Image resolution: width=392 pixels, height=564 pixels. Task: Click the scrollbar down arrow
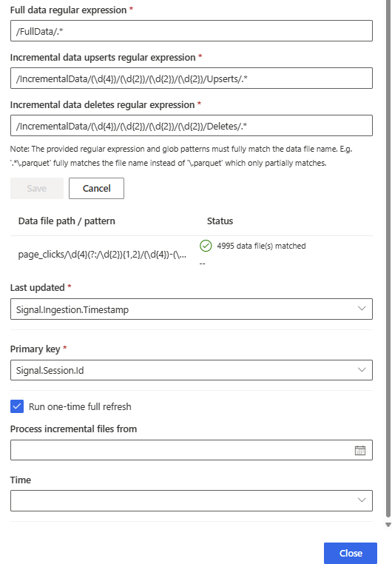[388, 525]
